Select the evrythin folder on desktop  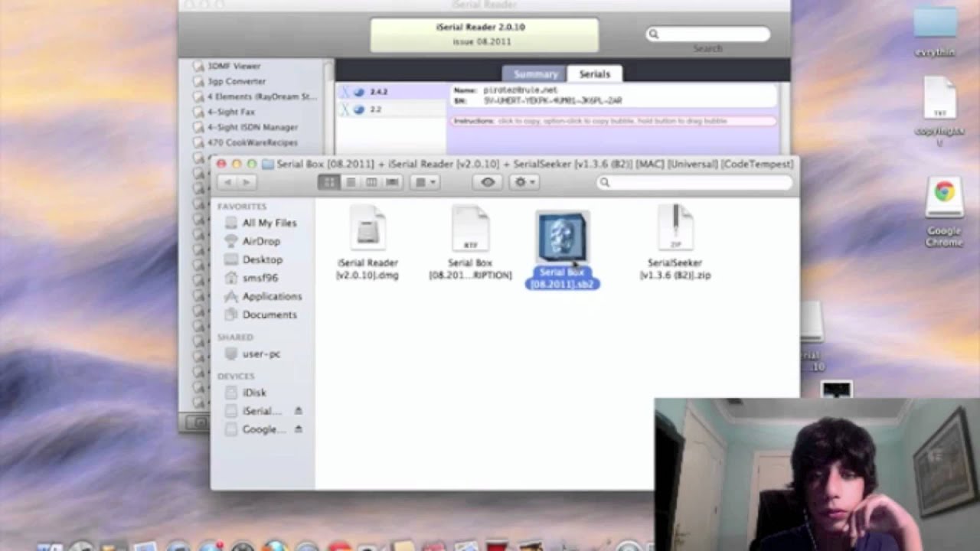point(935,31)
